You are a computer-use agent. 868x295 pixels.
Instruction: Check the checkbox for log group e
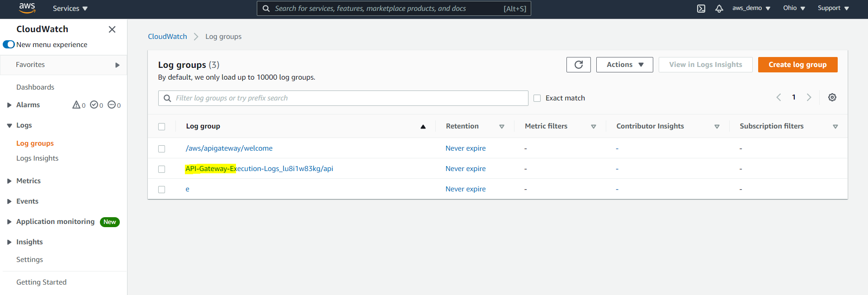162,190
